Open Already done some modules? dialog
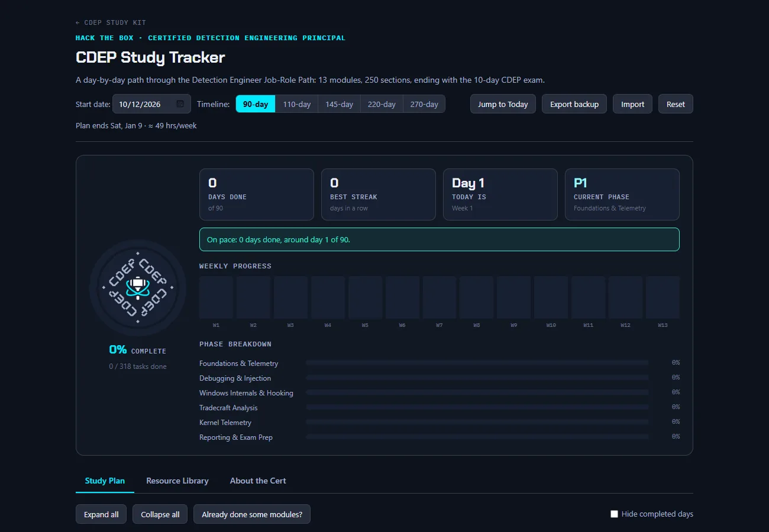 252,514
